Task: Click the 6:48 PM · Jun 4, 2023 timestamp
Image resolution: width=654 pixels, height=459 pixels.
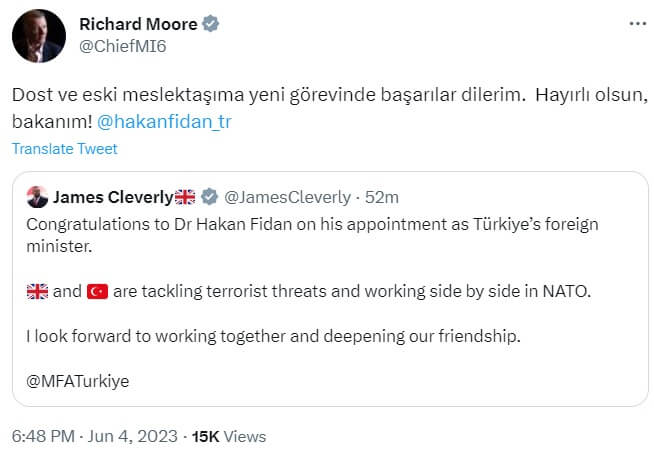Action: click(x=93, y=437)
